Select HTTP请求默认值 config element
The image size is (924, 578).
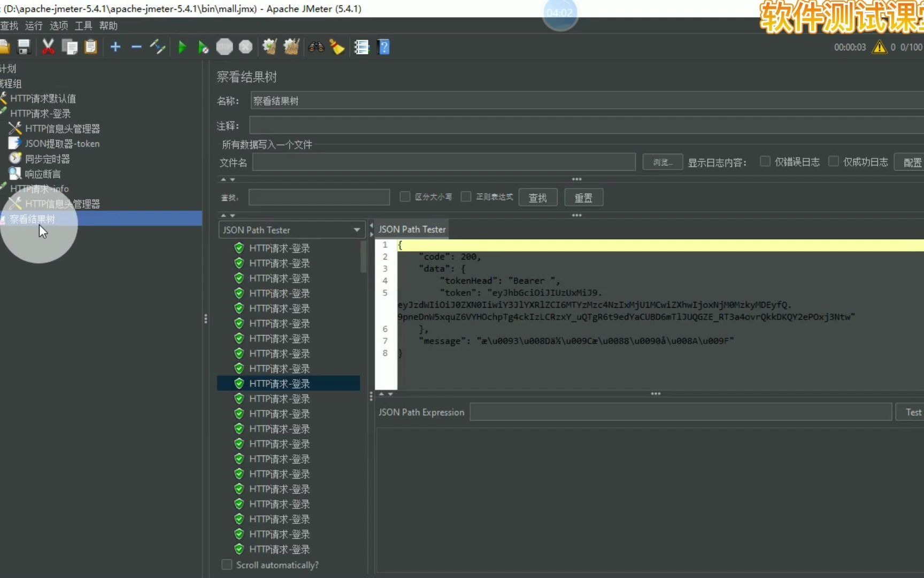pyautogui.click(x=43, y=98)
